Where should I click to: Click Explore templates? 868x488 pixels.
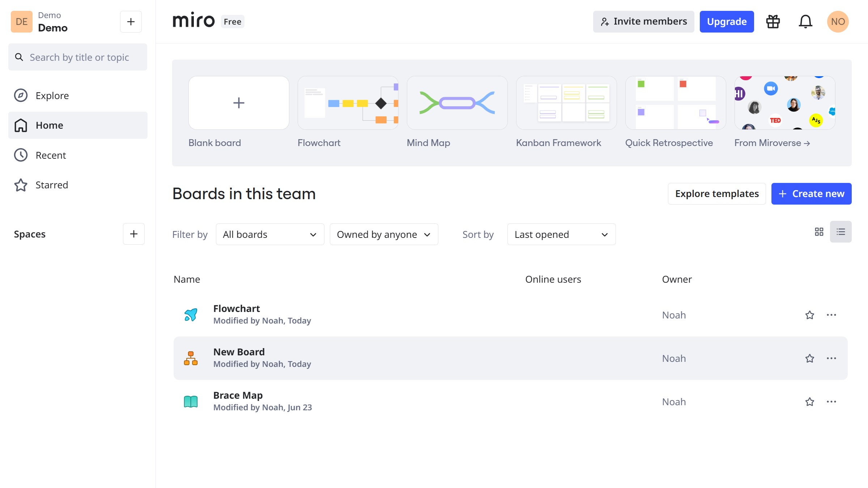[x=716, y=193]
